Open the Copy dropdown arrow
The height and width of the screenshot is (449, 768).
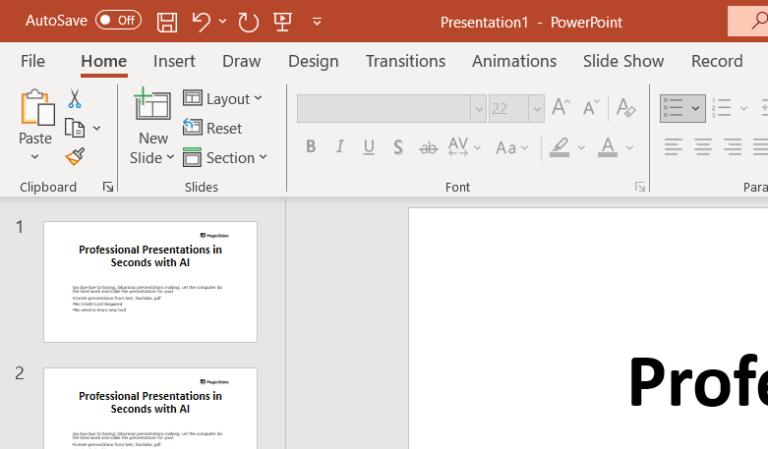click(97, 128)
